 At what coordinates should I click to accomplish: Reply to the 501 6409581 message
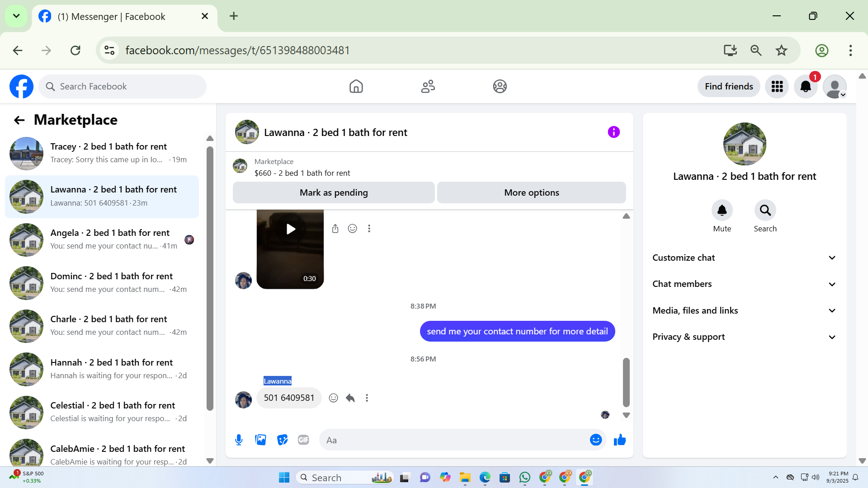point(350,398)
